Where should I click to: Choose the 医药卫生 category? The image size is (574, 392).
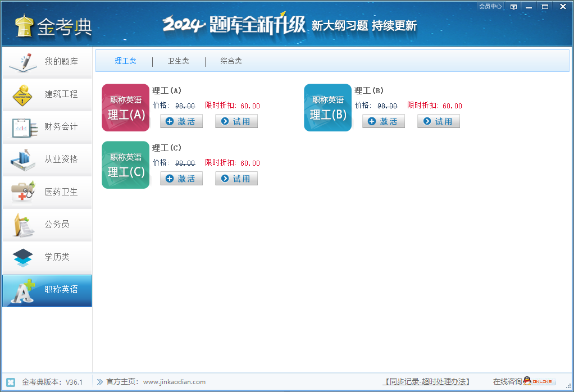click(47, 193)
